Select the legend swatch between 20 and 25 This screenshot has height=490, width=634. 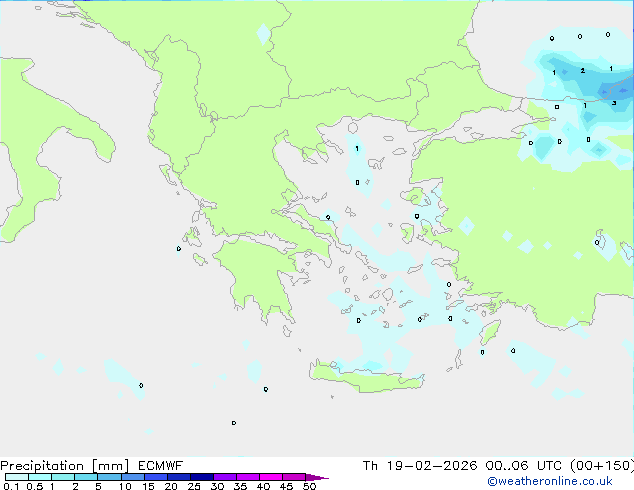tap(179, 477)
